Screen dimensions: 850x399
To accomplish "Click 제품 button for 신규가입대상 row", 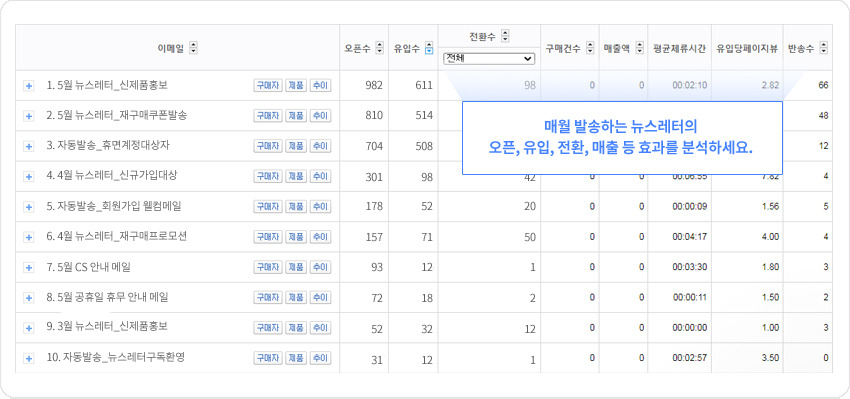I will tap(296, 177).
